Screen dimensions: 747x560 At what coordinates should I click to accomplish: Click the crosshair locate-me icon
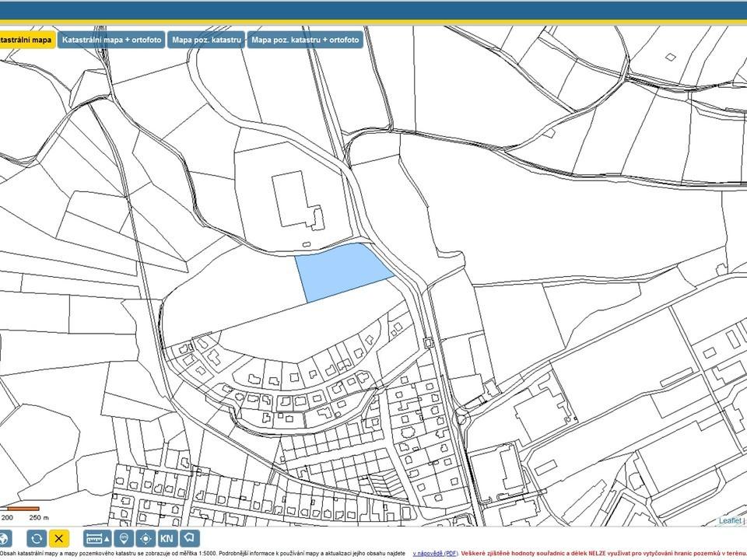tap(146, 538)
